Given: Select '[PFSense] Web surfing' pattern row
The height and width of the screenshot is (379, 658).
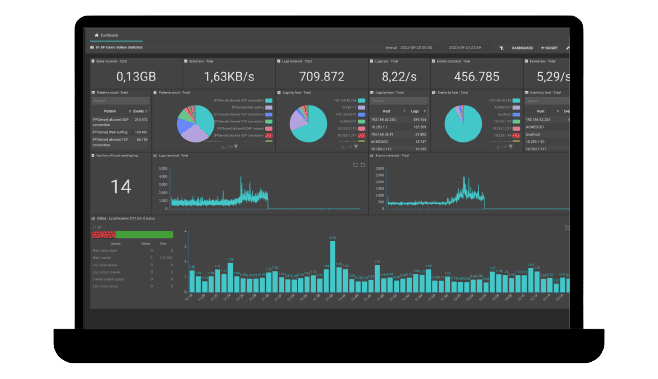Looking at the screenshot, I should click(120, 132).
